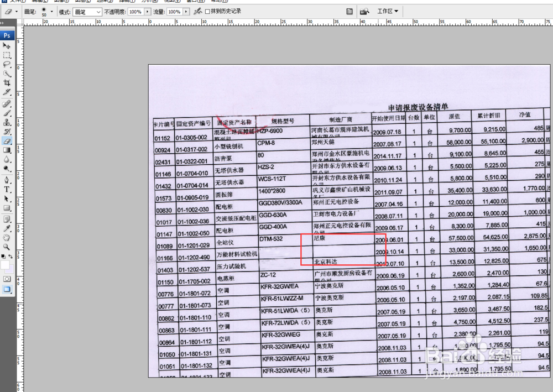Swap foreground and background colors
553x392 pixels.
pyautogui.click(x=11, y=257)
